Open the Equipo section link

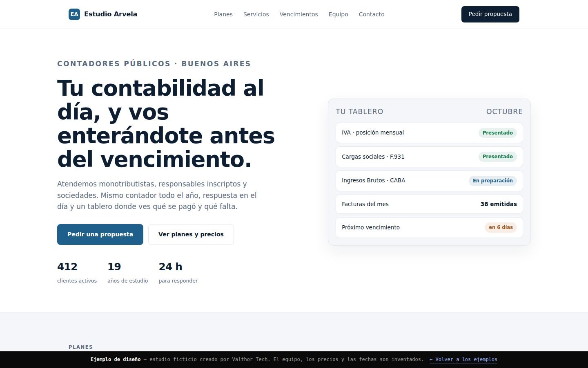pyautogui.click(x=339, y=14)
